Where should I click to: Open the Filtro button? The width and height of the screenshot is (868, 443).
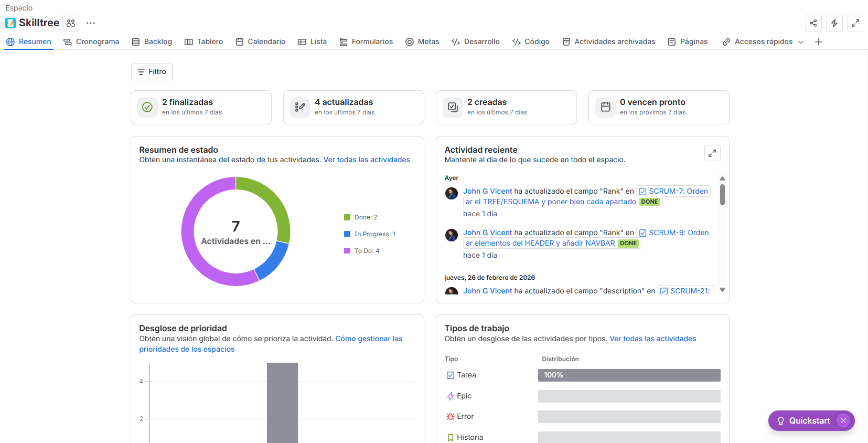(152, 72)
